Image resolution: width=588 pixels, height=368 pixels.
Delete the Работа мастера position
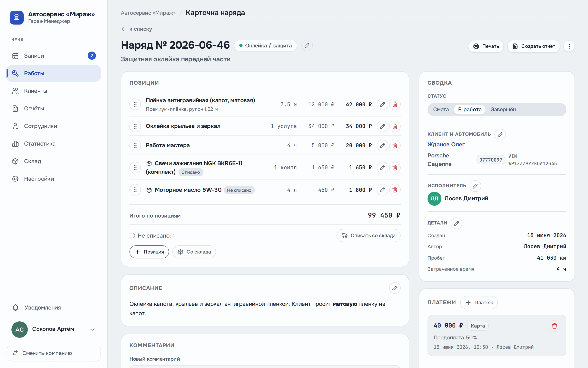pos(395,146)
